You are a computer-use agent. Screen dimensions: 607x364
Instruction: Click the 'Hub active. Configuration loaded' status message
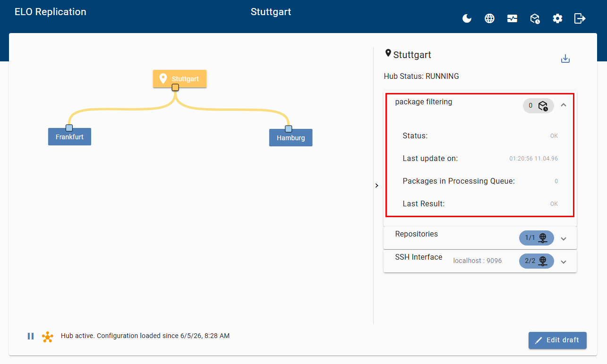pyautogui.click(x=145, y=336)
